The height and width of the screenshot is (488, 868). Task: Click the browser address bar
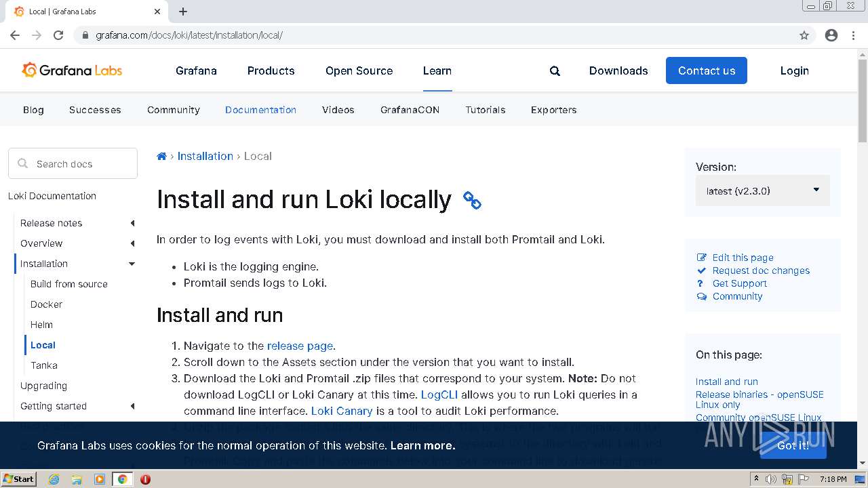(x=434, y=35)
